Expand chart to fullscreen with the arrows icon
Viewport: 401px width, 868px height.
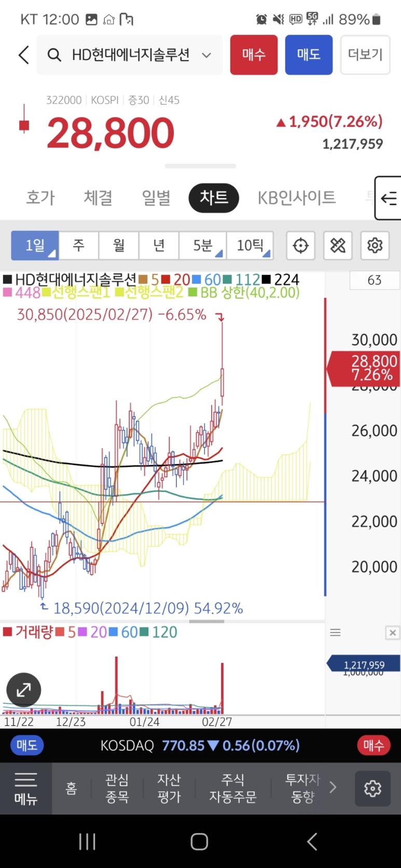23,690
